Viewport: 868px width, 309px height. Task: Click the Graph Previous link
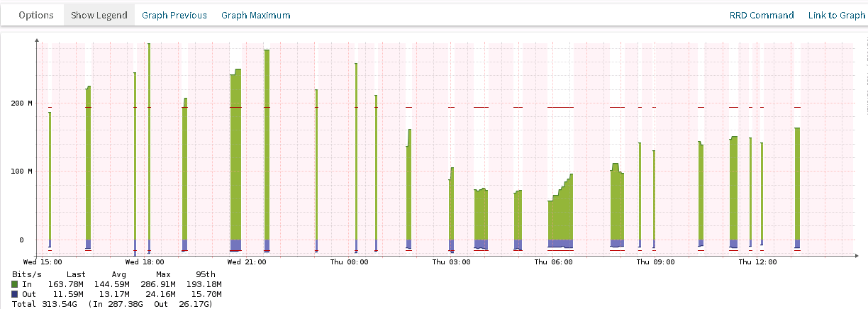click(174, 15)
